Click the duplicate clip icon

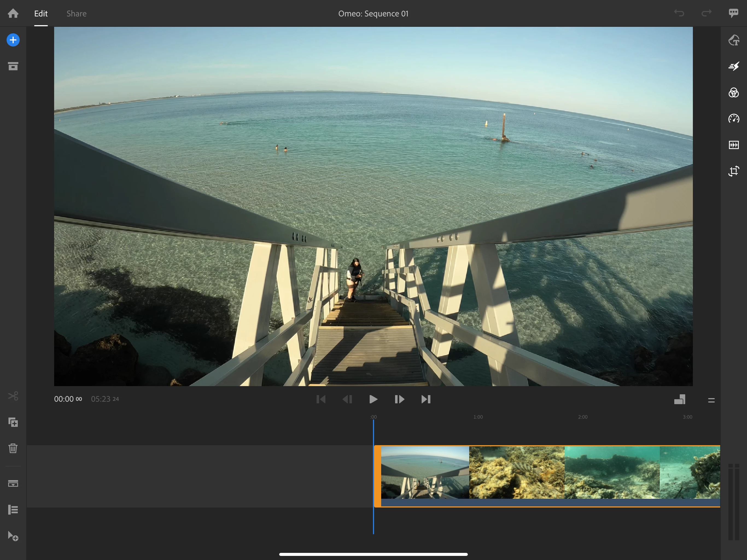click(x=13, y=422)
